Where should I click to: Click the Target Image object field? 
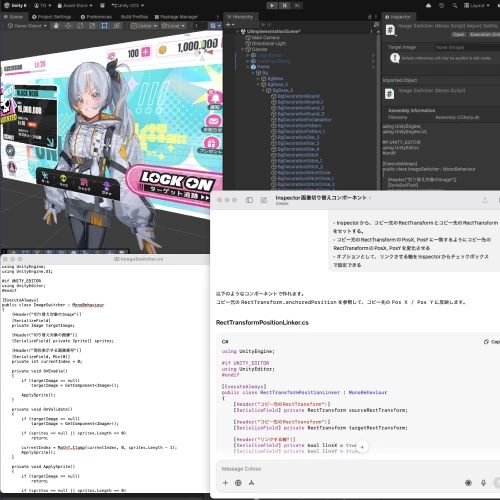click(467, 47)
